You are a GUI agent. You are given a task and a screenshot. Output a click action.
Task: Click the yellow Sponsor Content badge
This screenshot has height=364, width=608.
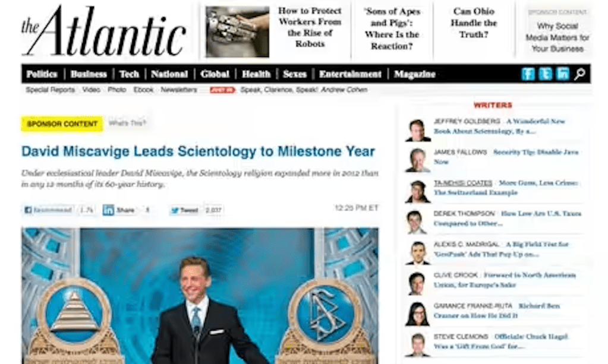click(x=62, y=124)
